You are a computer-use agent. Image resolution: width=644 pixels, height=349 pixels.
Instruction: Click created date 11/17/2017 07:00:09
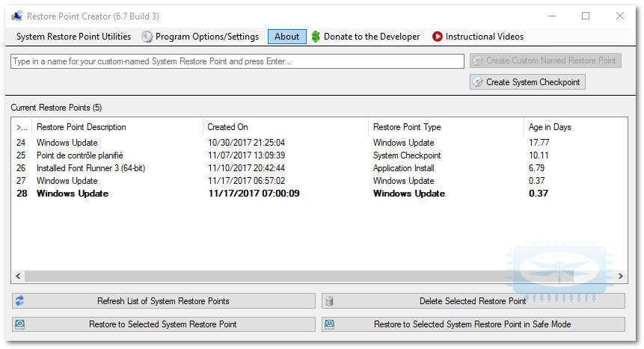(254, 194)
